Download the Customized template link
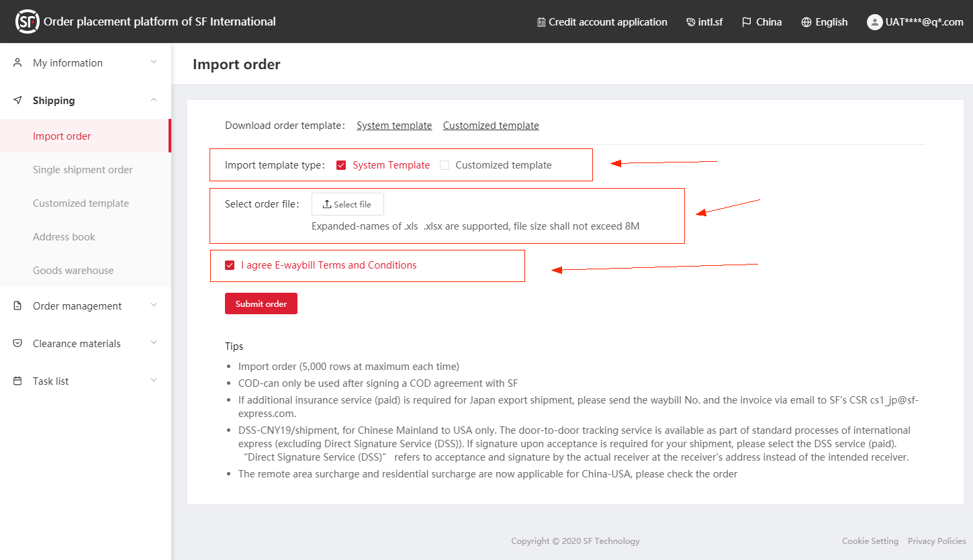The image size is (973, 560). pyautogui.click(x=491, y=126)
